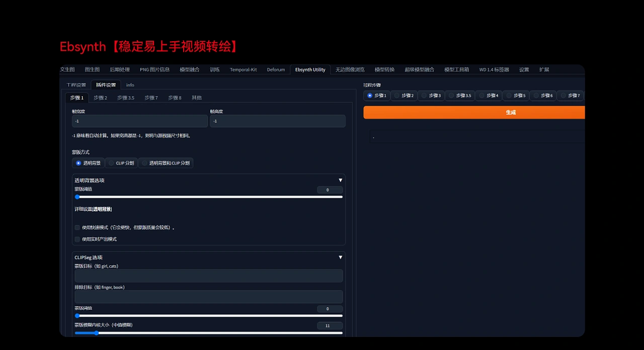The height and width of the screenshot is (350, 644).
Task: Open the info sub-tab
Action: pos(130,85)
